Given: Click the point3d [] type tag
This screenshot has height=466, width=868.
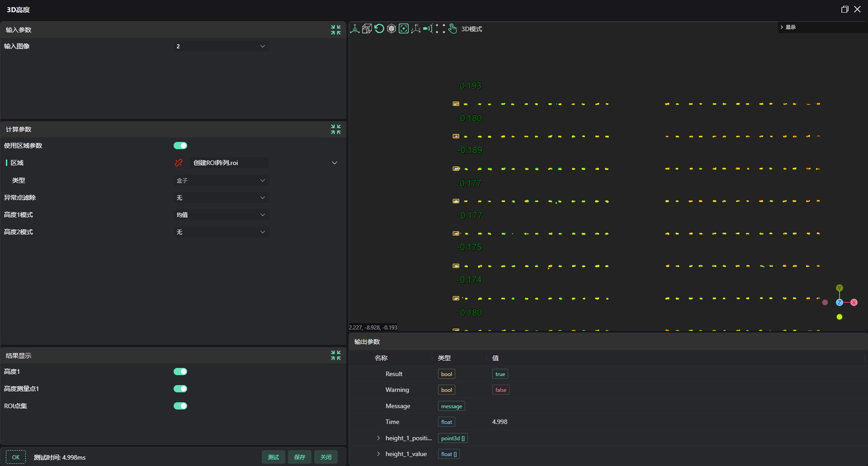Looking at the screenshot, I should (x=453, y=438).
